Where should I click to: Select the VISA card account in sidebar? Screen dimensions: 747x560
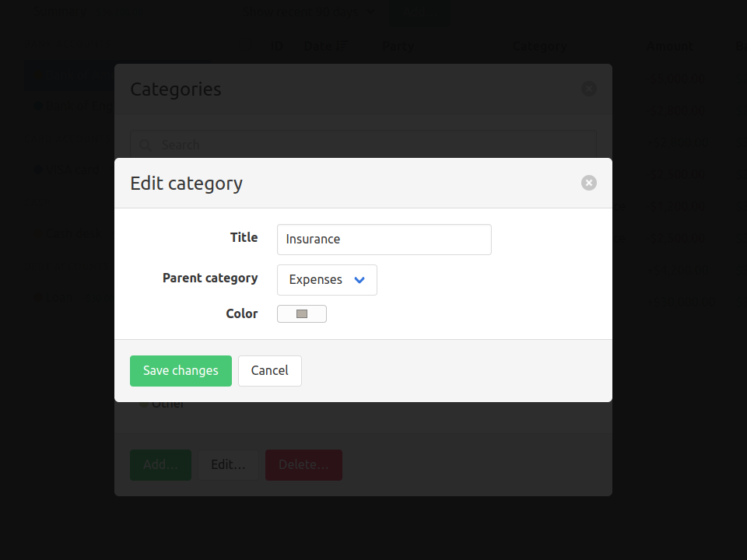pos(73,170)
